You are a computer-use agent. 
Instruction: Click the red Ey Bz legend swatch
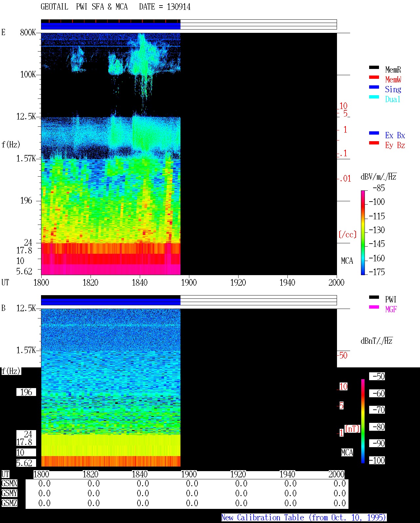click(x=374, y=143)
